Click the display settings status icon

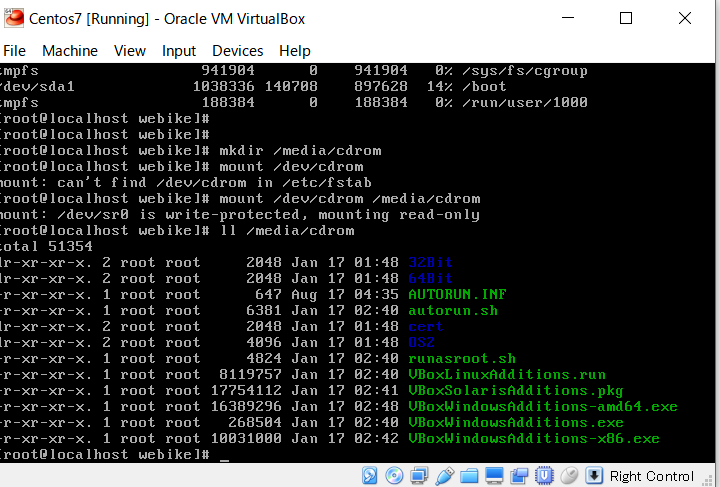coord(494,476)
